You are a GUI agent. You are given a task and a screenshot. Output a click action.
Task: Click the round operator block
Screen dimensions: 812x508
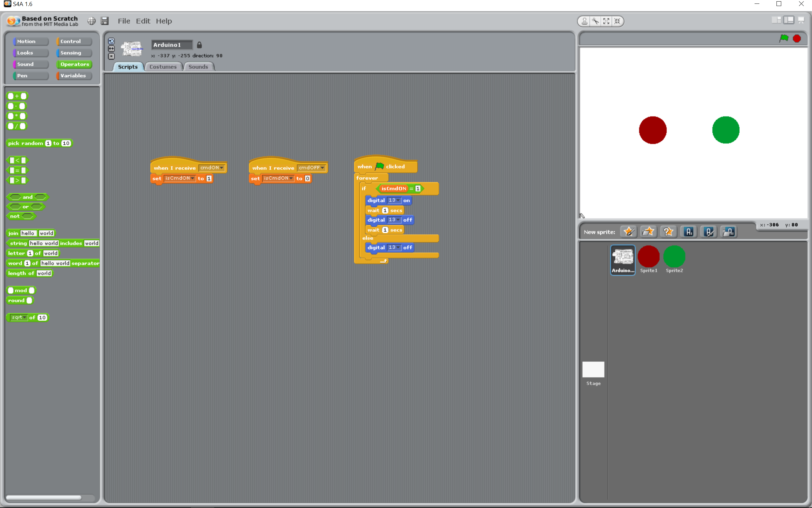20,300
